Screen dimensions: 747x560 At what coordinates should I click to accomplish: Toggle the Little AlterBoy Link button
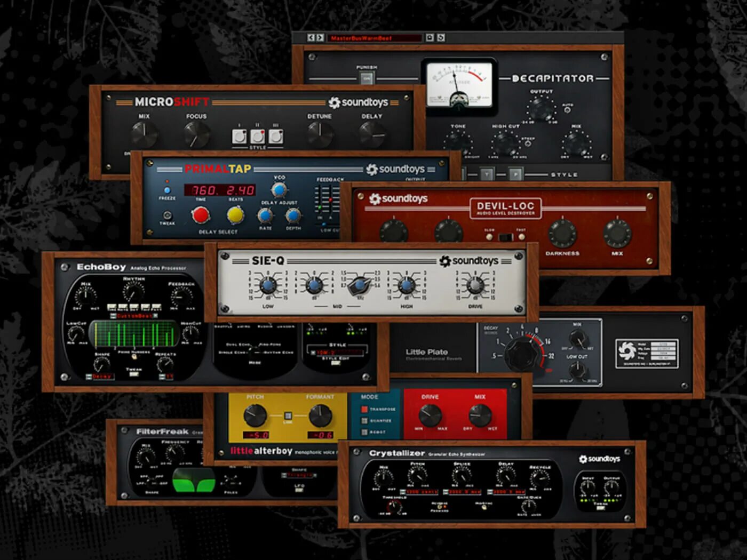[x=288, y=415]
